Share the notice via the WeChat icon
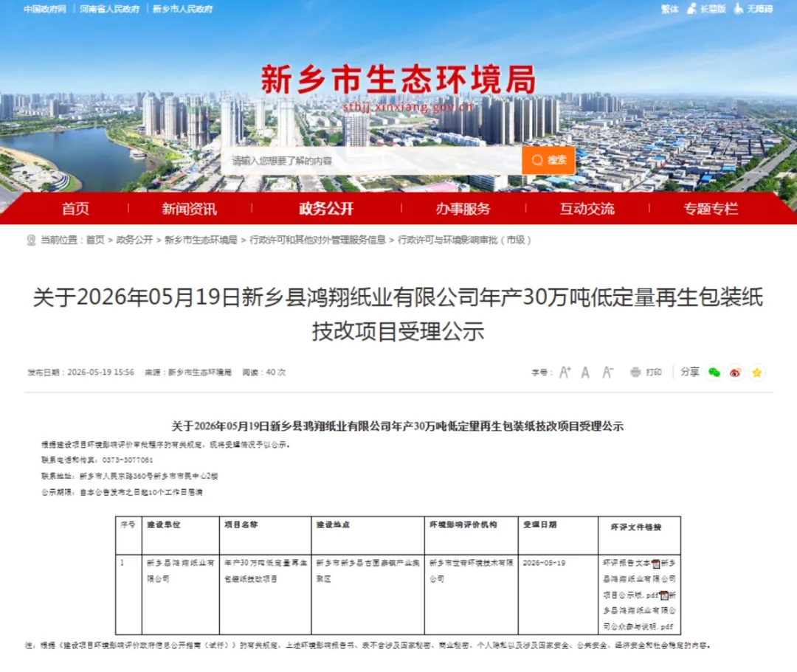This screenshot has height=672, width=797. tap(714, 373)
